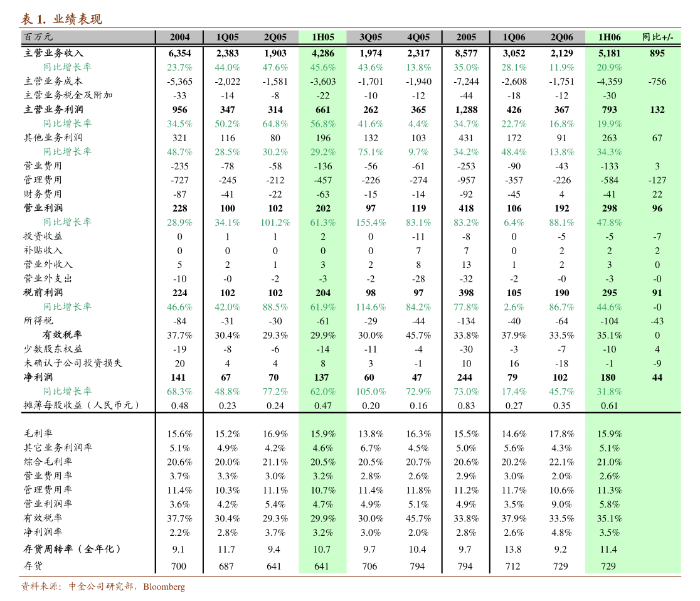700x601 pixels.
Task: Click the 5,181 value in 1H06 column
Action: coord(609,53)
